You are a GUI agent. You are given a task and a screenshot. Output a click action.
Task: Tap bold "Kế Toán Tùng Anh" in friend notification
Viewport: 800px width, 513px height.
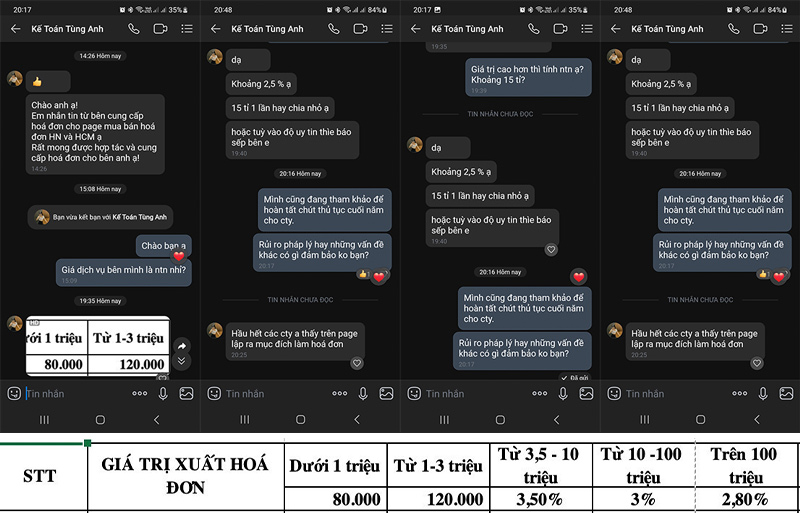140,216
